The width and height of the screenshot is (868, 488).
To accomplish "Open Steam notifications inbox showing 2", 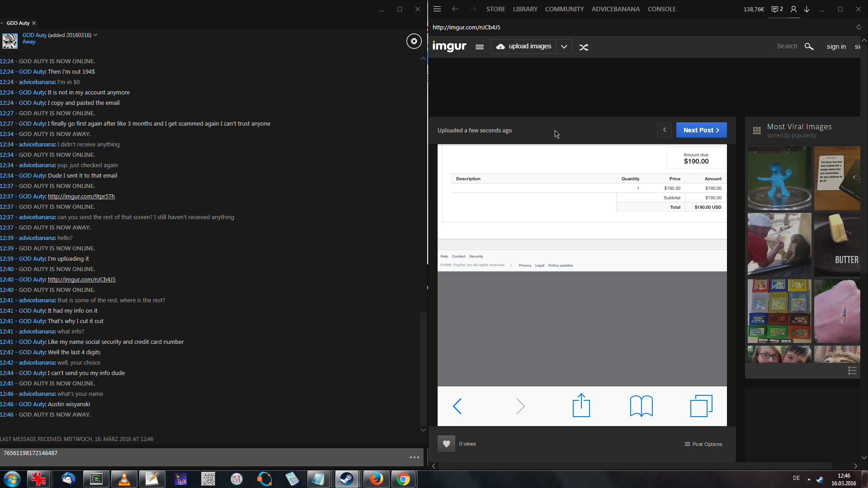I will (x=777, y=9).
